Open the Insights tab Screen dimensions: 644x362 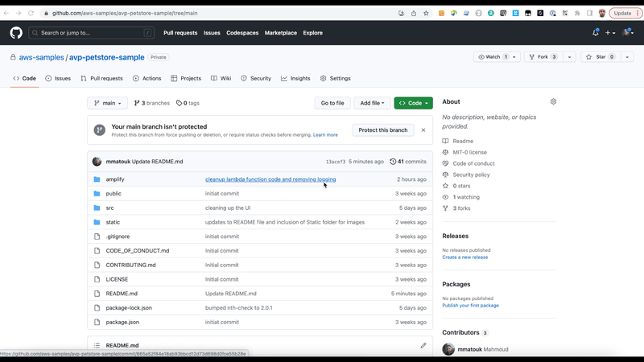pos(295,78)
